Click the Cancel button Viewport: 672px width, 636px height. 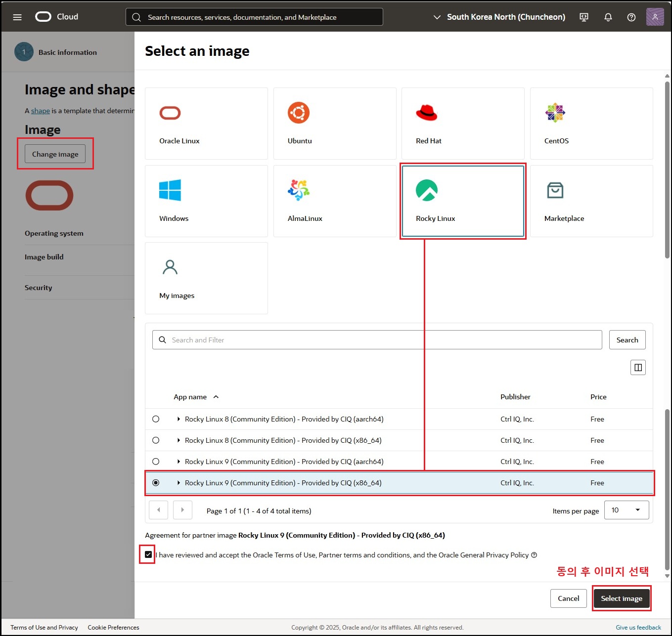click(x=568, y=598)
